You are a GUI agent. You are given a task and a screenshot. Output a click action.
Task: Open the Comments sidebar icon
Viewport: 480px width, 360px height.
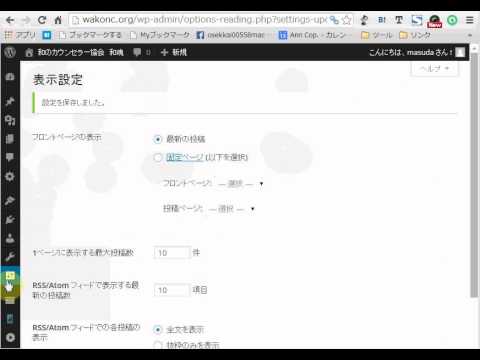tap(10, 157)
